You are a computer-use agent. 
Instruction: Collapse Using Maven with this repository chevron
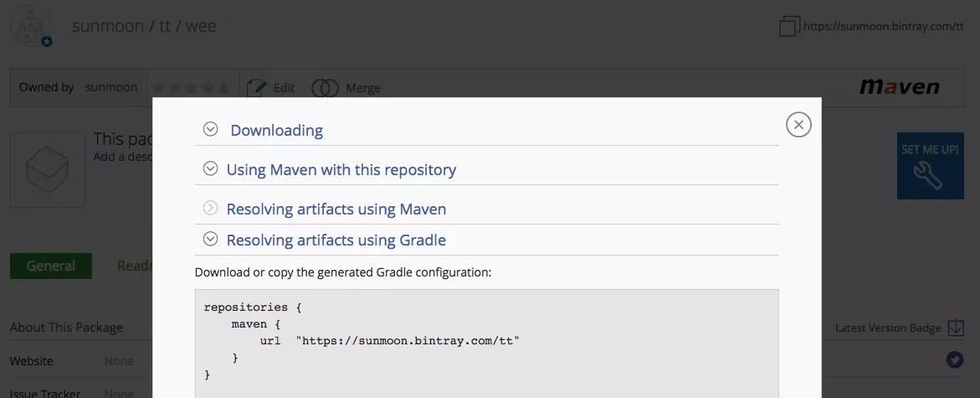click(211, 169)
